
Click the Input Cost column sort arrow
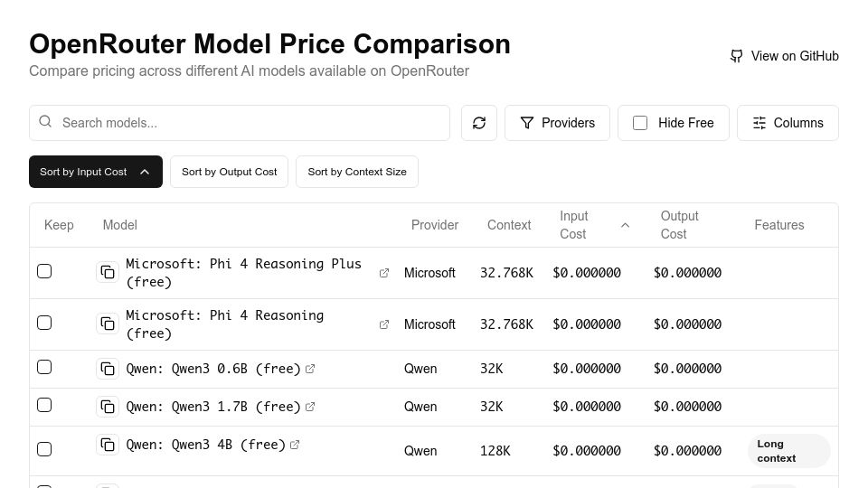pos(625,225)
